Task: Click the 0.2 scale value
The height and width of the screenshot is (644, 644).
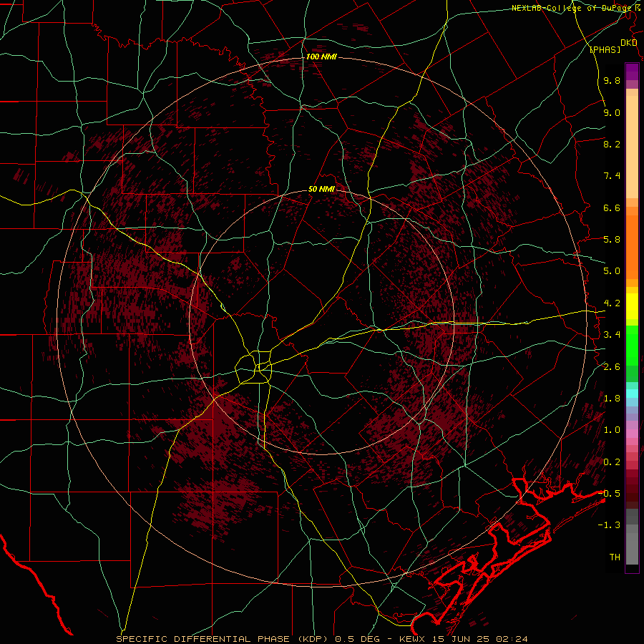Action: [x=612, y=462]
